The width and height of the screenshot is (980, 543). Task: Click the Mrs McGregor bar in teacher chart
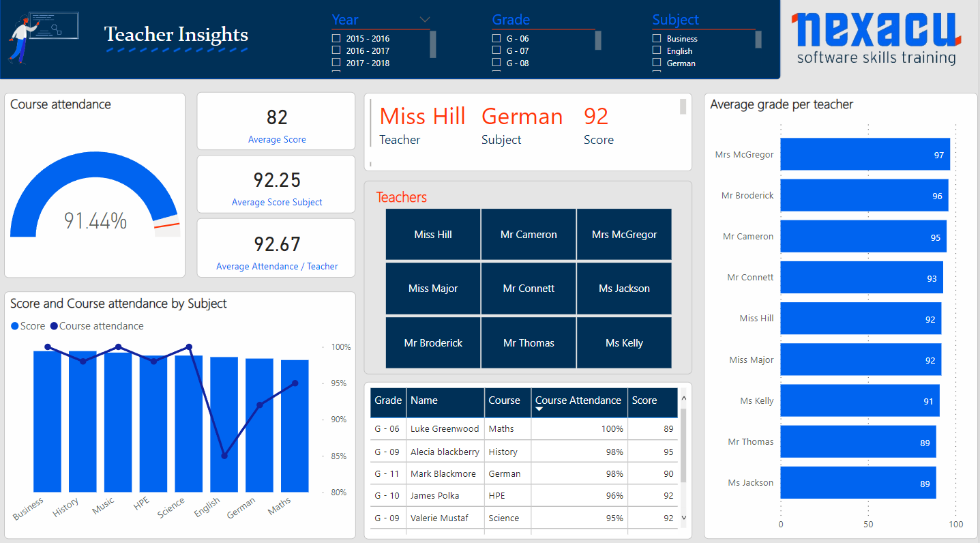pos(865,154)
